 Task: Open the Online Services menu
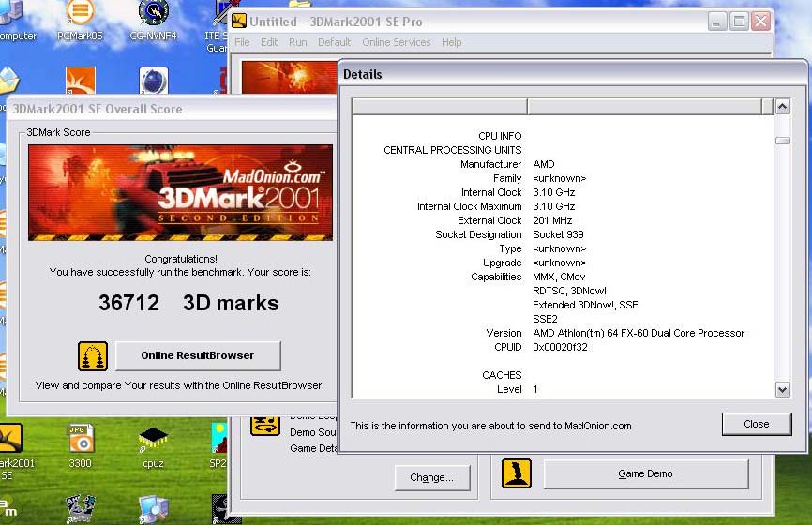click(x=397, y=42)
